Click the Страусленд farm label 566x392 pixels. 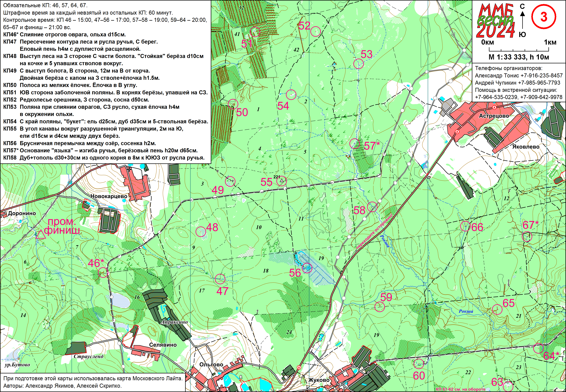pos(88,356)
